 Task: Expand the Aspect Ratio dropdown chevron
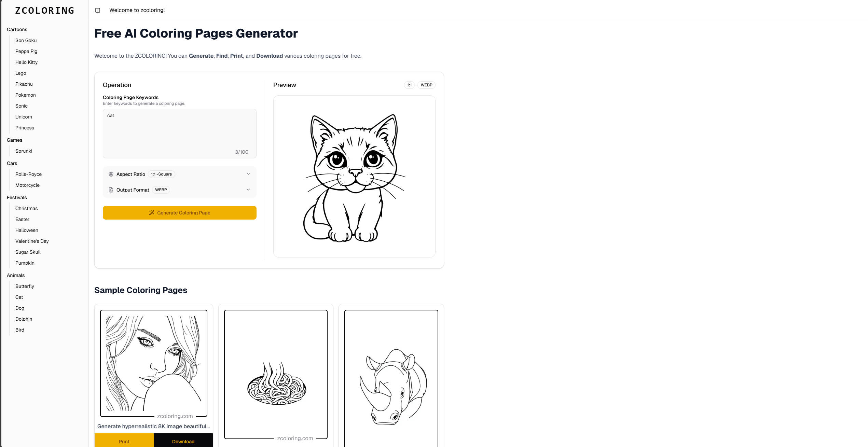click(x=248, y=174)
